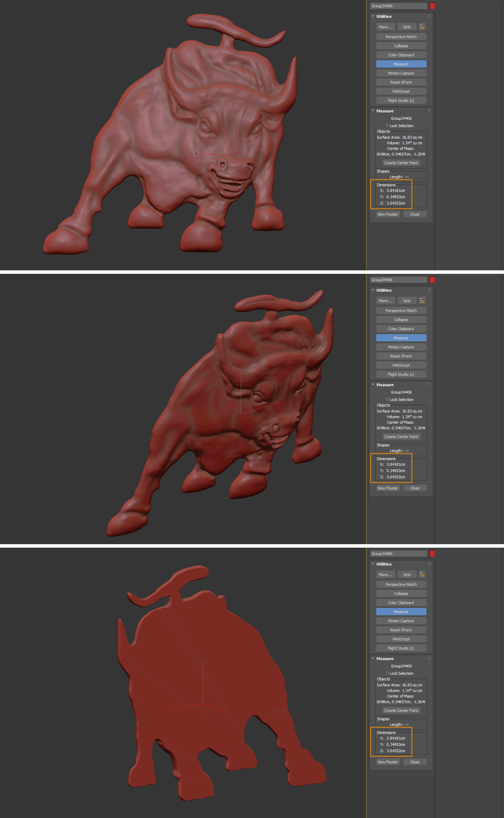Launch Flight Studio (c) in bottom panel
504x818 pixels.
click(x=401, y=648)
